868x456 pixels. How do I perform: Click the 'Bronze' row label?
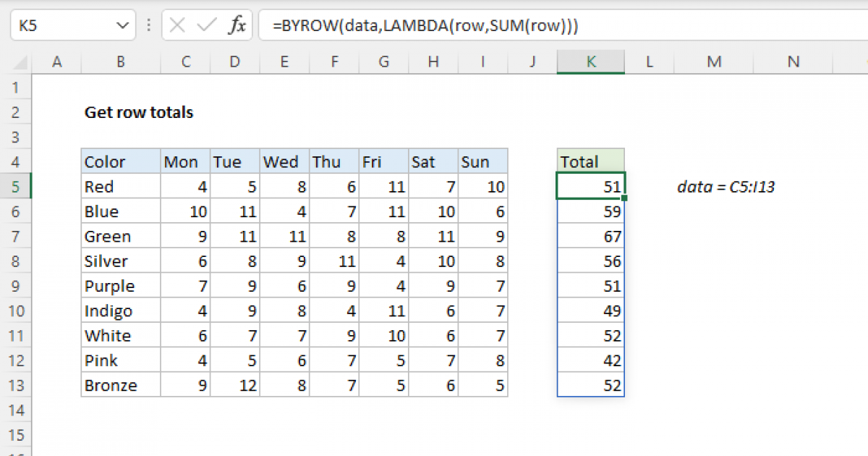(121, 385)
